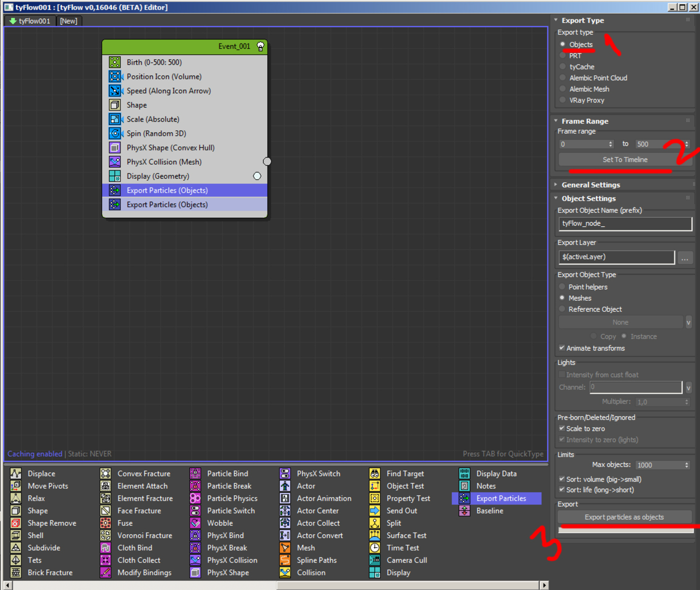The image size is (700, 590).
Task: Adjust the Max objects spinner arrows
Action: [x=686, y=465]
